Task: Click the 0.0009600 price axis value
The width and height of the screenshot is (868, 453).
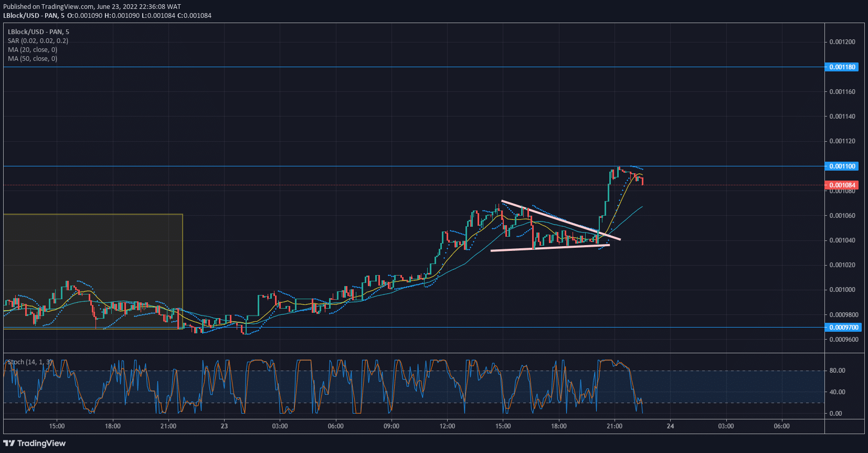Action: pos(844,340)
